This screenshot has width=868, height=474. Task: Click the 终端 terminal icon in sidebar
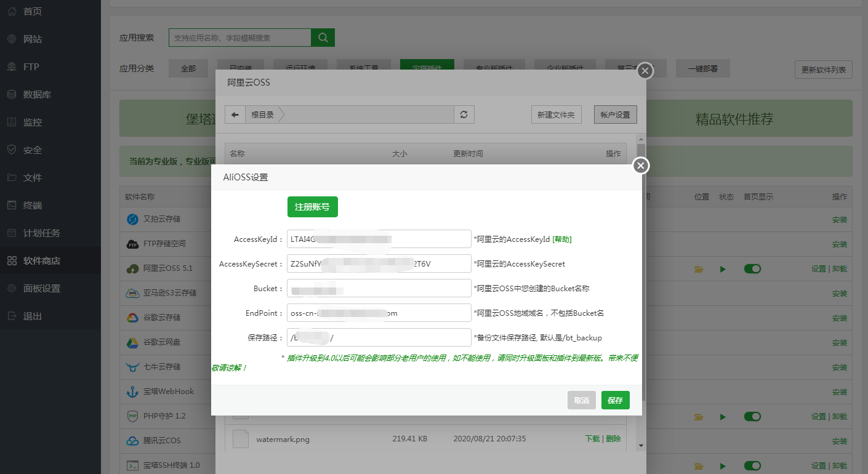coord(12,205)
